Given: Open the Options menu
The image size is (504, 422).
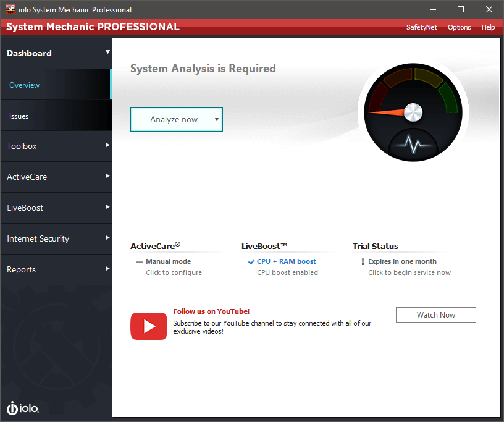Looking at the screenshot, I should pyautogui.click(x=460, y=27).
